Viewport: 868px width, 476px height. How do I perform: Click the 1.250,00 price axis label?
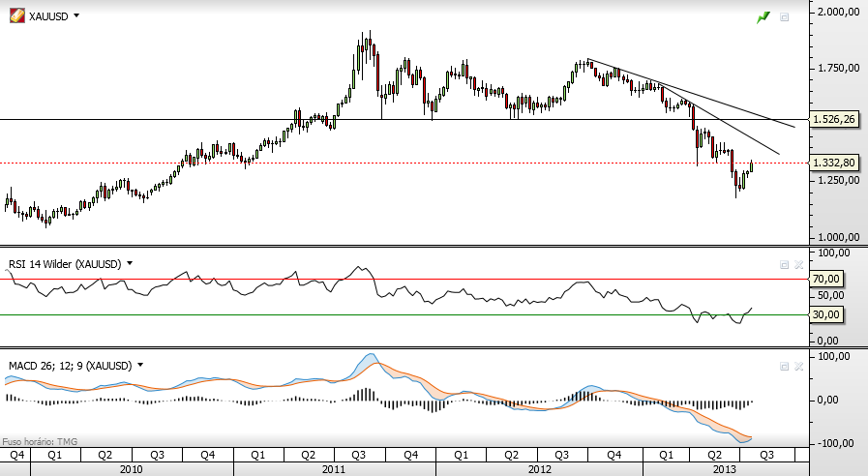point(839,181)
